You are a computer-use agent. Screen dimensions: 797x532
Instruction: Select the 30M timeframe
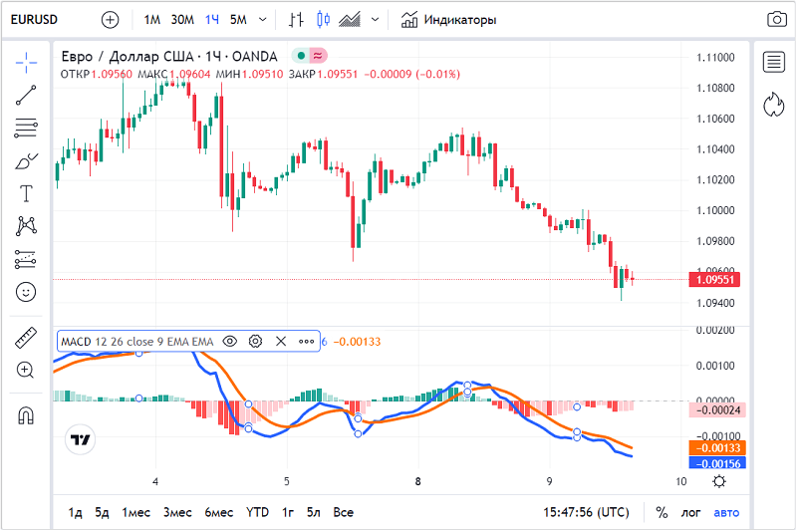click(182, 20)
